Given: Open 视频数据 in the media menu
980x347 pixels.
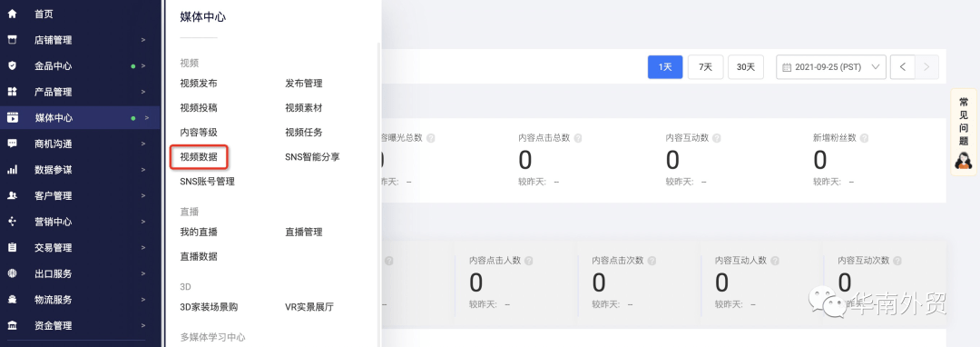Looking at the screenshot, I should tap(199, 157).
